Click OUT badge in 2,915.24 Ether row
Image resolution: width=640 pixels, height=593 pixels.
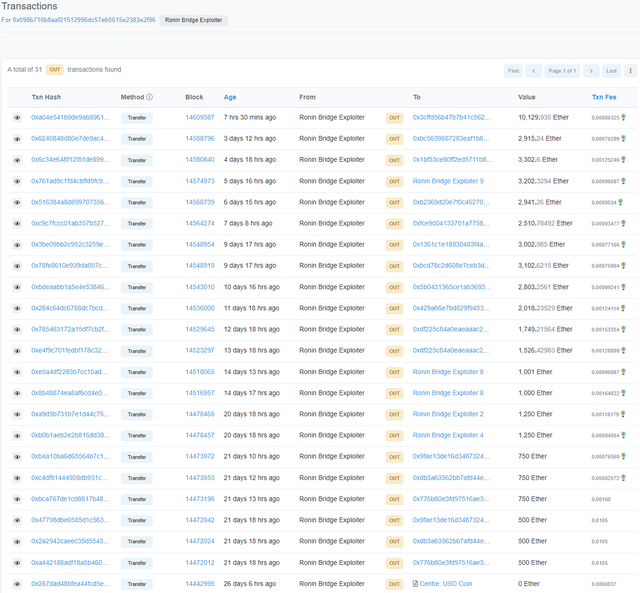394,139
